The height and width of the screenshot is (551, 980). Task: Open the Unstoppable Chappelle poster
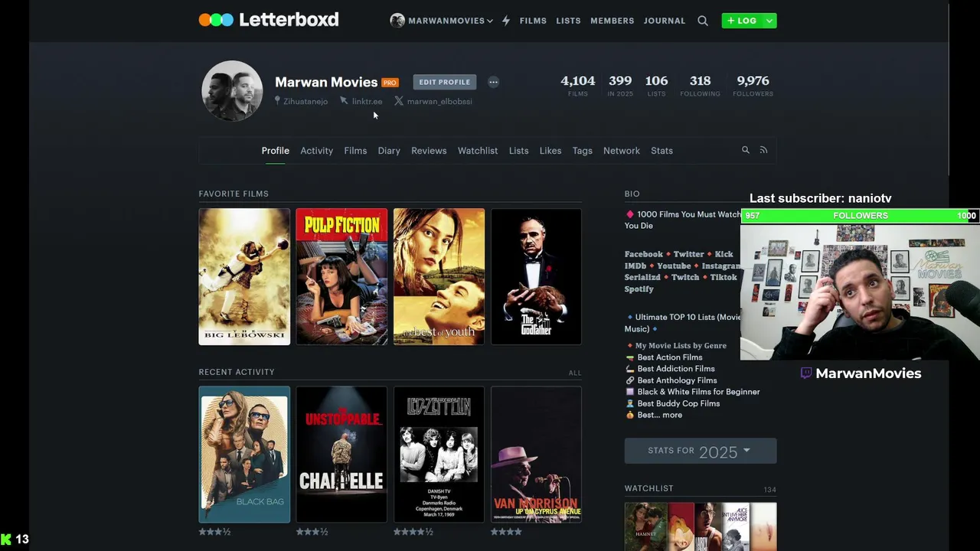341,455
